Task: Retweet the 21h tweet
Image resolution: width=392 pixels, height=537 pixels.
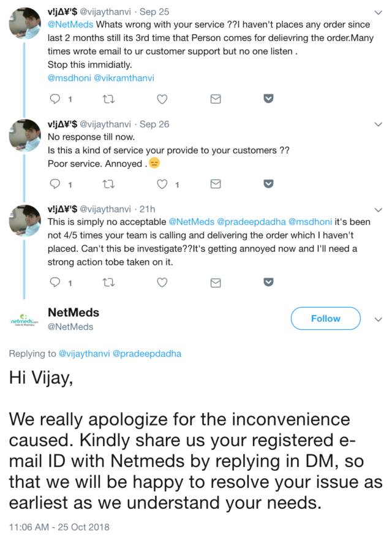Action: coord(108,283)
